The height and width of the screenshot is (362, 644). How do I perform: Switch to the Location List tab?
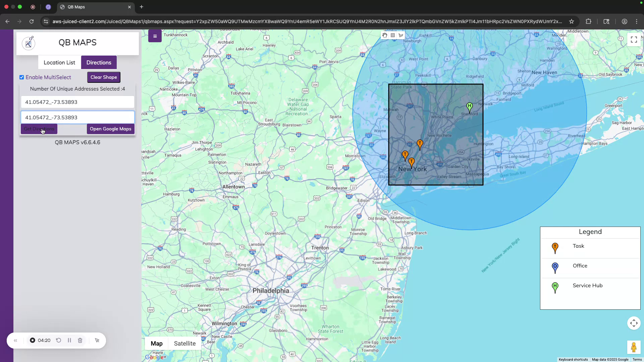(x=59, y=62)
